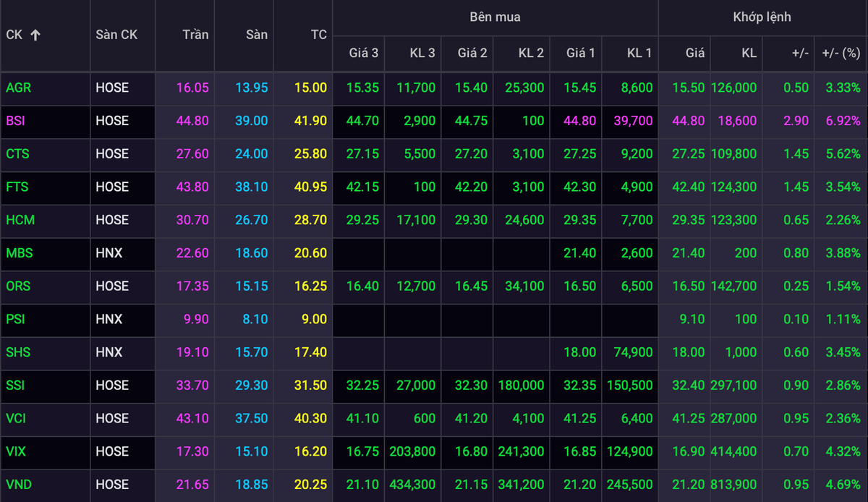The height and width of the screenshot is (502, 868).
Task: Open the AGR stock ticker
Action: pyautogui.click(x=19, y=88)
